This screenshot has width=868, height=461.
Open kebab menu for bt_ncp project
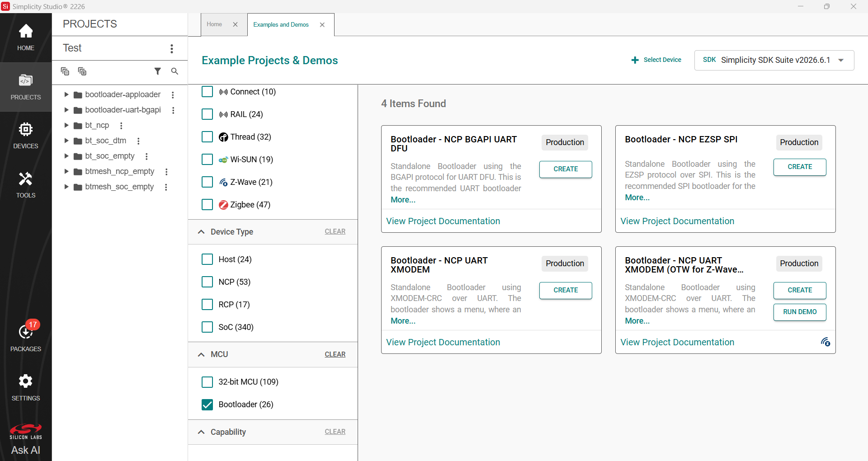point(121,126)
